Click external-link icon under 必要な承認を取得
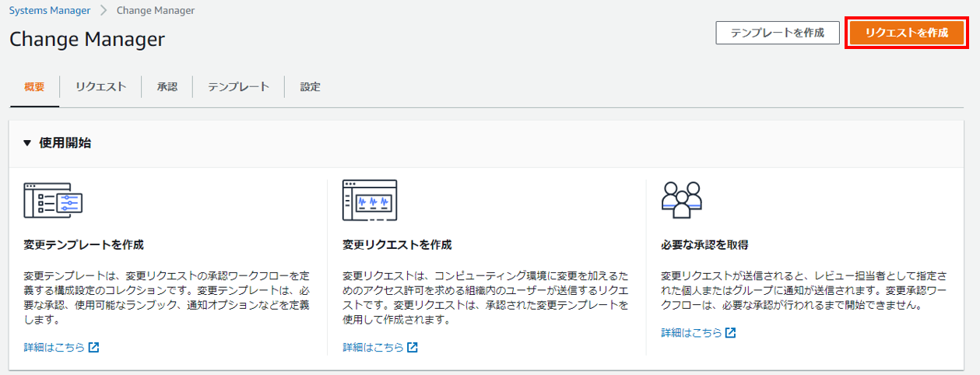Screen dimensions: 980x375 click(730, 332)
